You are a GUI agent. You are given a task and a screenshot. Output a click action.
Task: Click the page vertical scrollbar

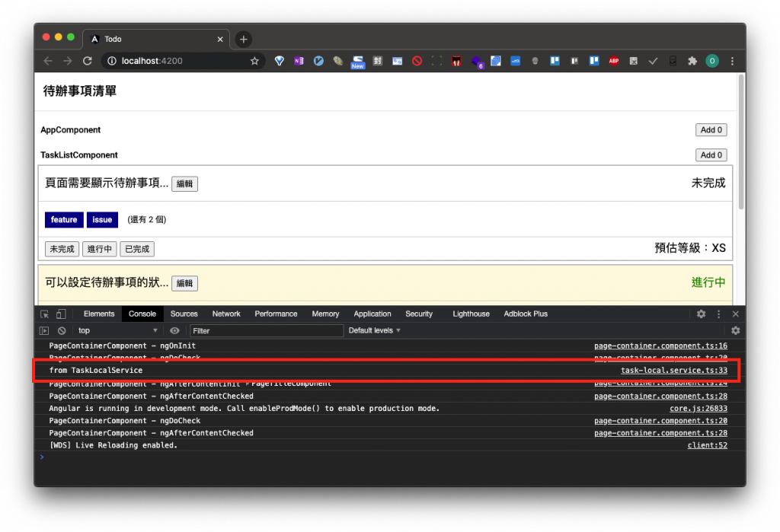[x=741, y=142]
